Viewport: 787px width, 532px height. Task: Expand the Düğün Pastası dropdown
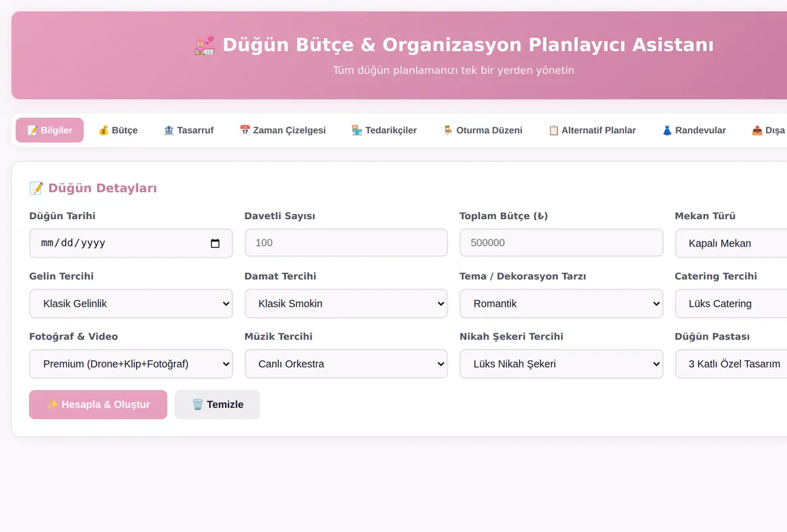(x=731, y=364)
